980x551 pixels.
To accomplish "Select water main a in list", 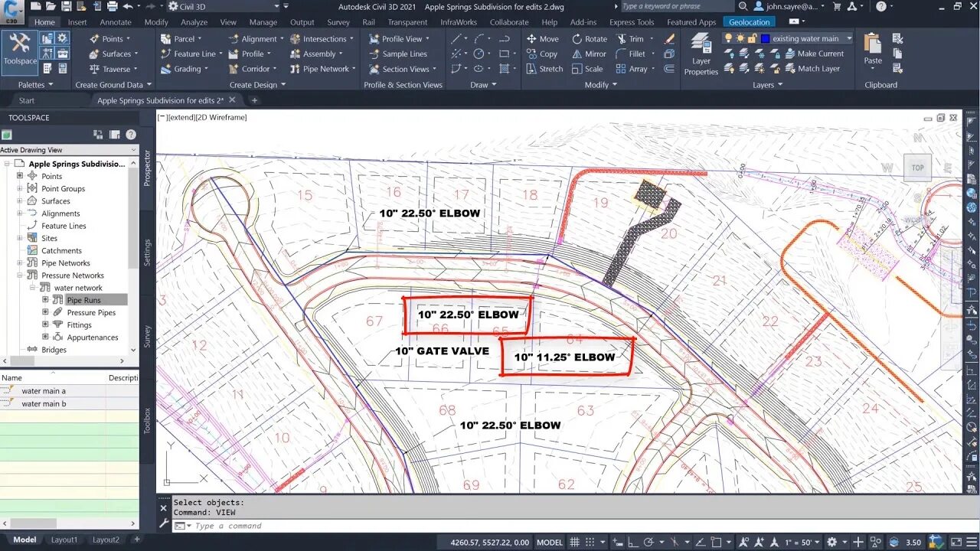I will click(x=44, y=391).
